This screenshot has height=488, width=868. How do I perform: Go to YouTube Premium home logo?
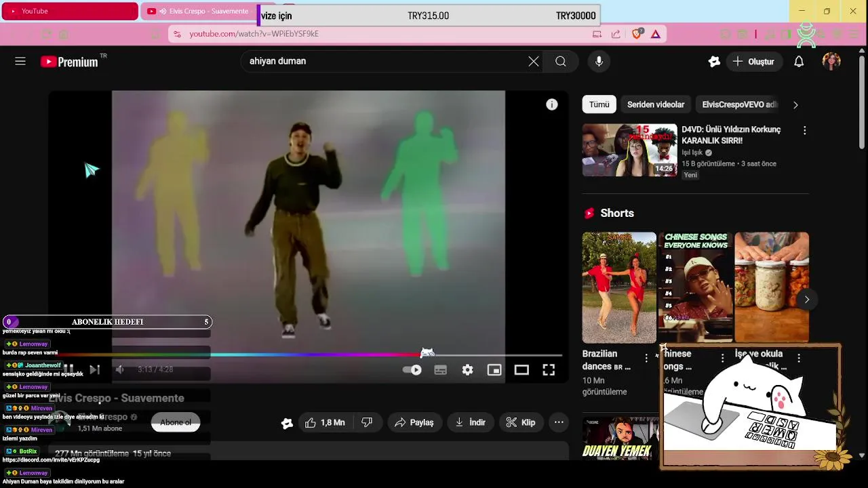(69, 62)
